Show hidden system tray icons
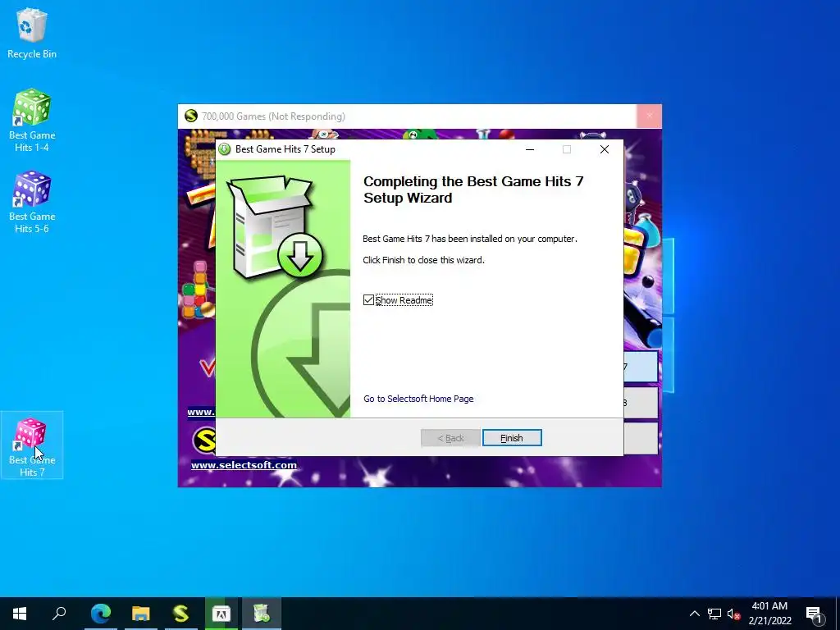The image size is (840, 630). tap(694, 614)
